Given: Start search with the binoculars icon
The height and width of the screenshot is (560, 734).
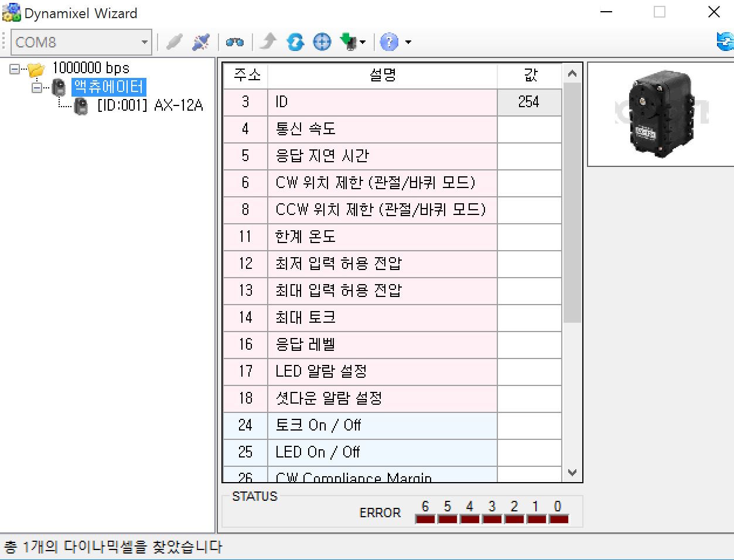Looking at the screenshot, I should coord(235,42).
